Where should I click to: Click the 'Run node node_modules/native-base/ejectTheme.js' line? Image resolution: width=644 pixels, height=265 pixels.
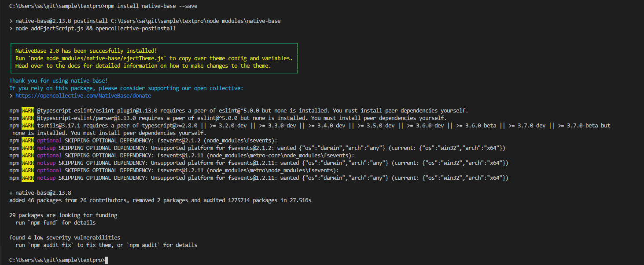(154, 58)
